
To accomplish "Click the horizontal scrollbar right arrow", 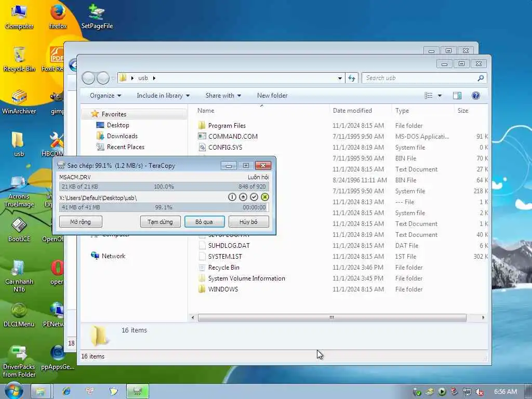I will click(483, 317).
